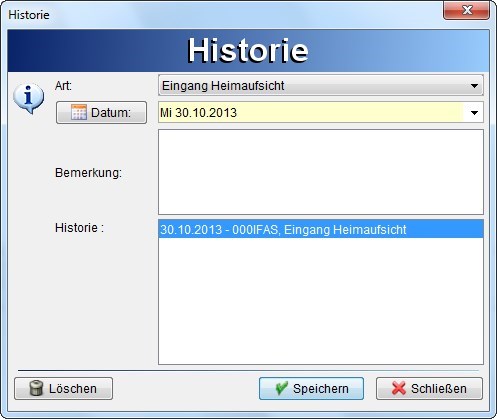Click the calendar icon on Datum button

(x=79, y=112)
